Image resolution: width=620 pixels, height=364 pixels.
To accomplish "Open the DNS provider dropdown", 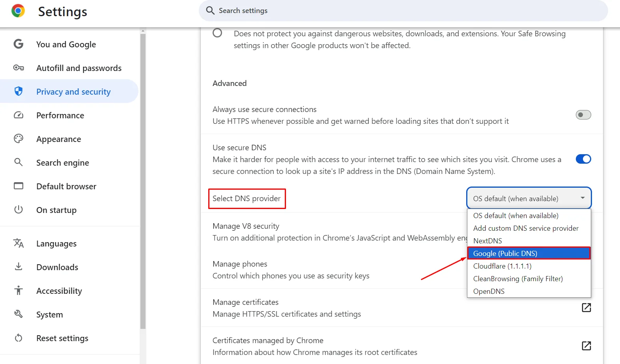I will (x=529, y=198).
